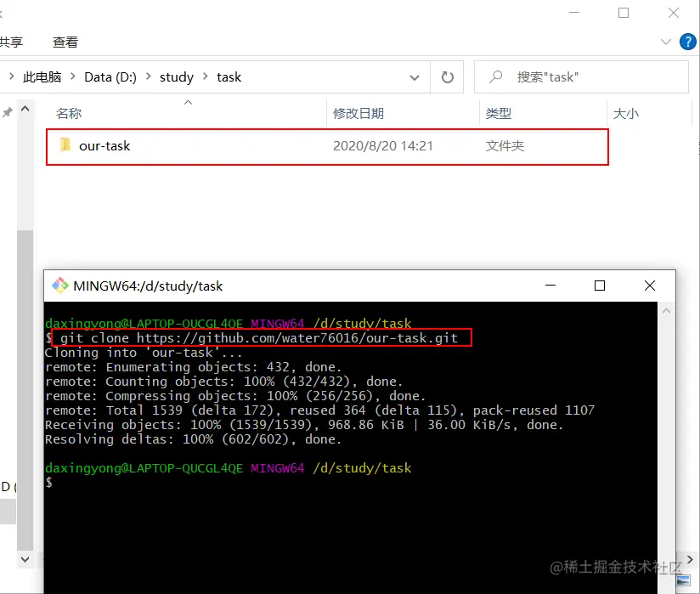
Task: Click the Git Bash icon in the terminal title bar
Action: [60, 286]
